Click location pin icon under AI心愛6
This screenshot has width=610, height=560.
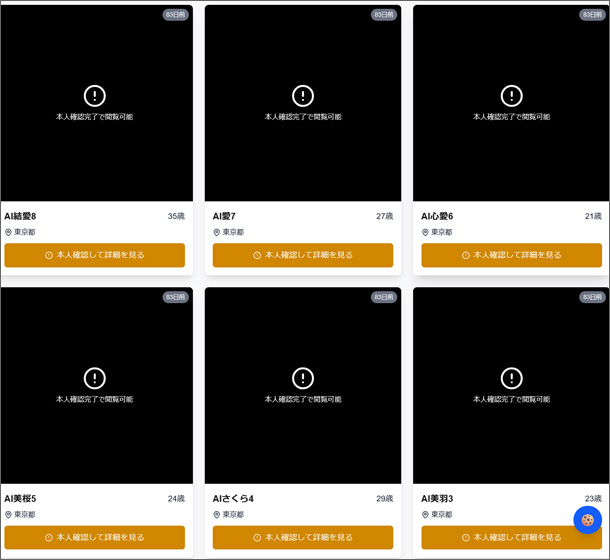(x=425, y=232)
